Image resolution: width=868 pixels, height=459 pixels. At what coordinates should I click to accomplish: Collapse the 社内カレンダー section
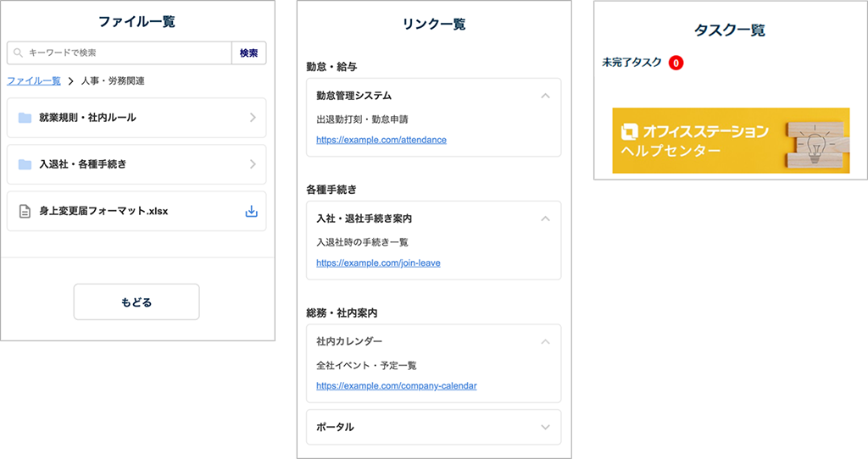point(545,341)
